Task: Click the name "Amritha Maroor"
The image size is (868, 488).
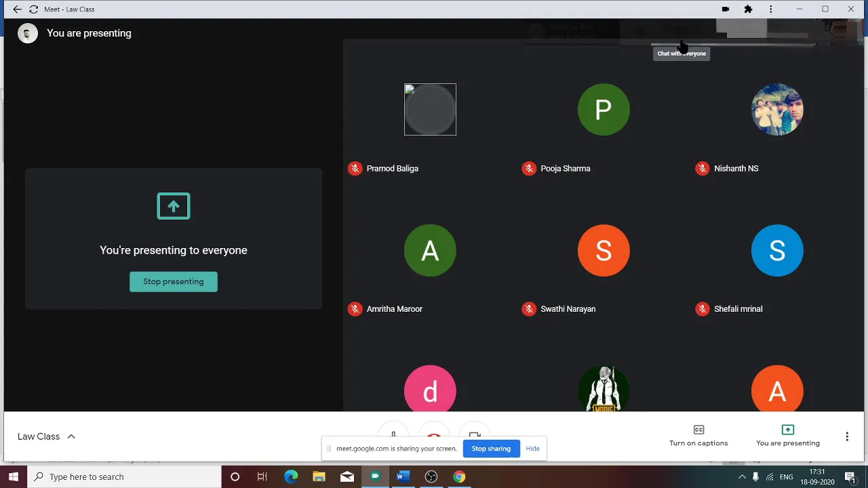Action: click(395, 309)
